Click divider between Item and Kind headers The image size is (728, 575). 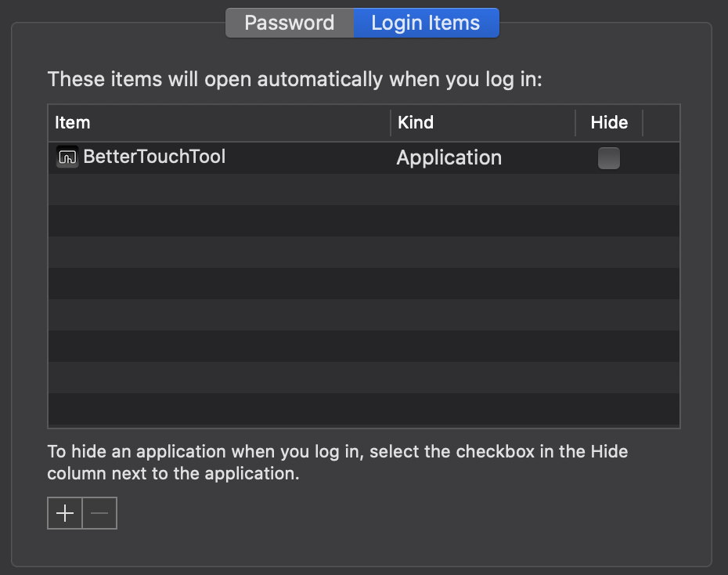[x=391, y=123]
